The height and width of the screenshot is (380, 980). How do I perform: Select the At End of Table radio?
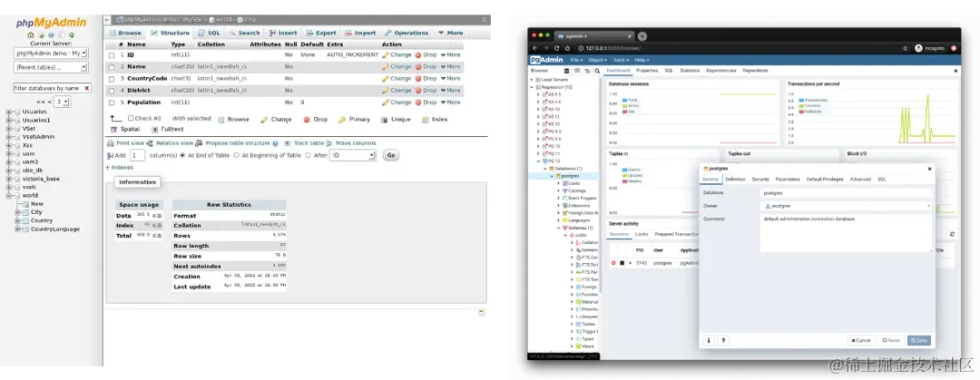click(x=182, y=155)
